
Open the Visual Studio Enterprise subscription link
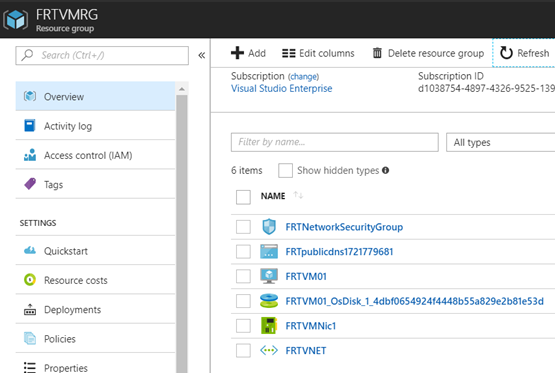[x=281, y=88]
